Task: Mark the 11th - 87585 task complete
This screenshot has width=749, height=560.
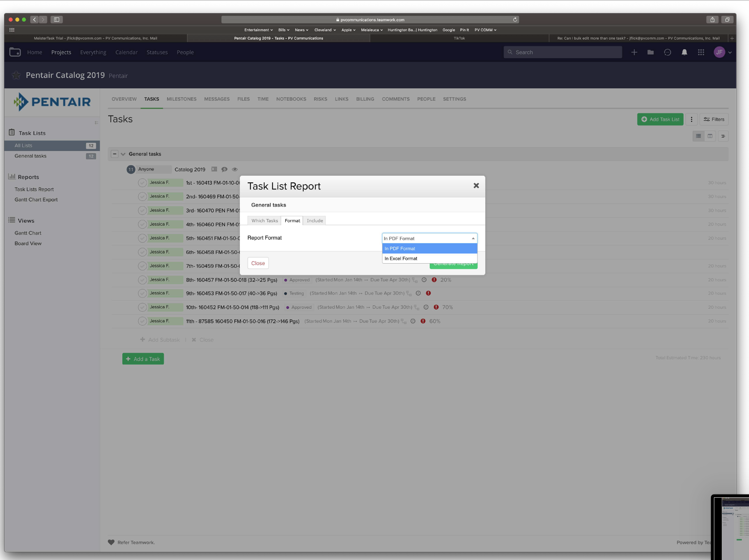Action: pyautogui.click(x=142, y=321)
